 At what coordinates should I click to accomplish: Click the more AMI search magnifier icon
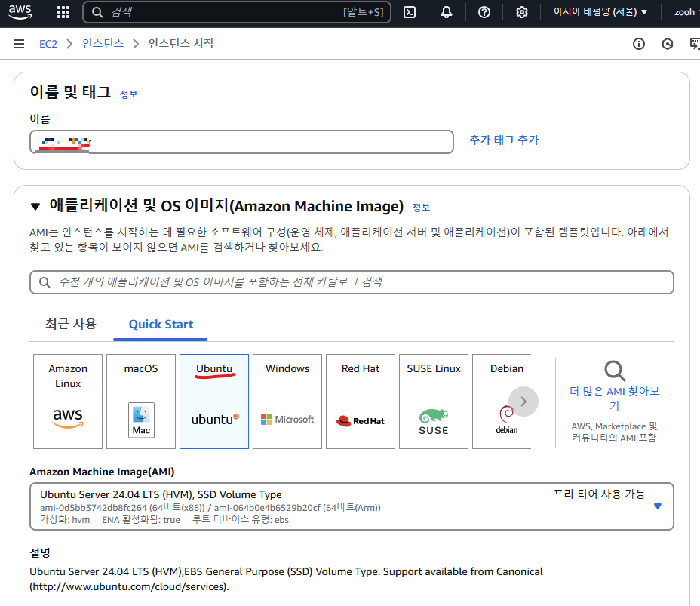615,371
